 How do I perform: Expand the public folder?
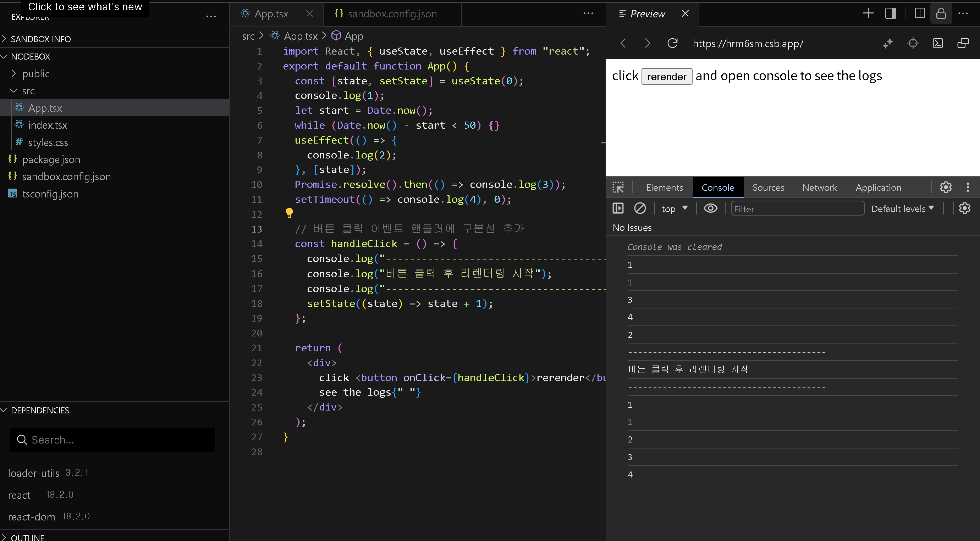[36, 74]
